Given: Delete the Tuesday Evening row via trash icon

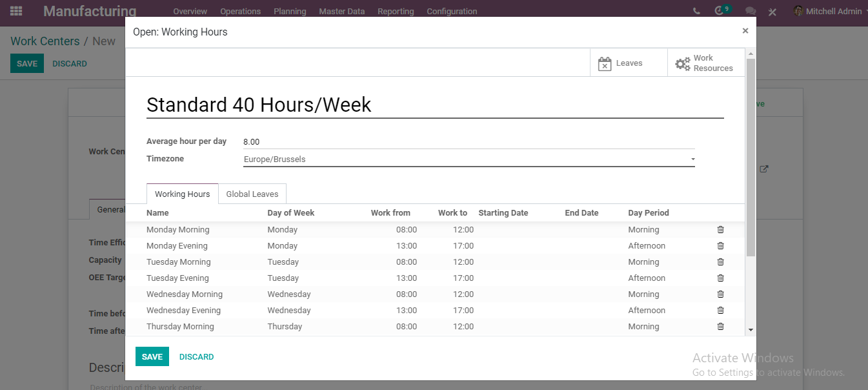Looking at the screenshot, I should pyautogui.click(x=721, y=278).
